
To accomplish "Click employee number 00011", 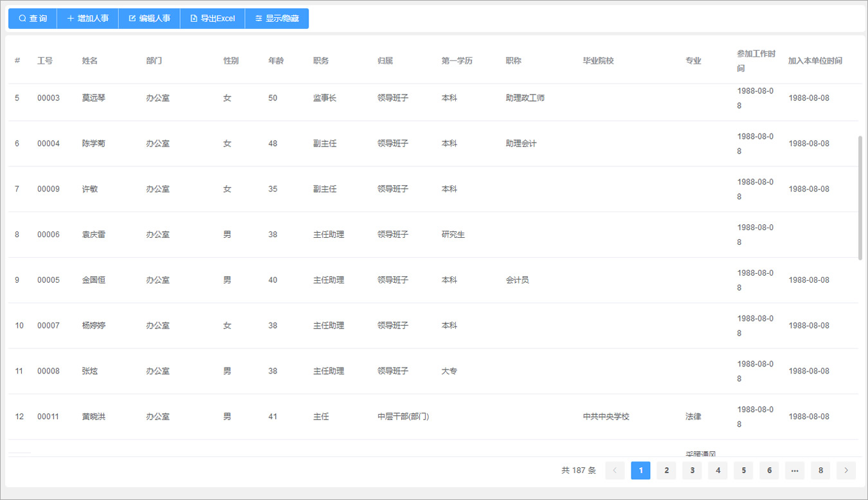I will point(48,416).
